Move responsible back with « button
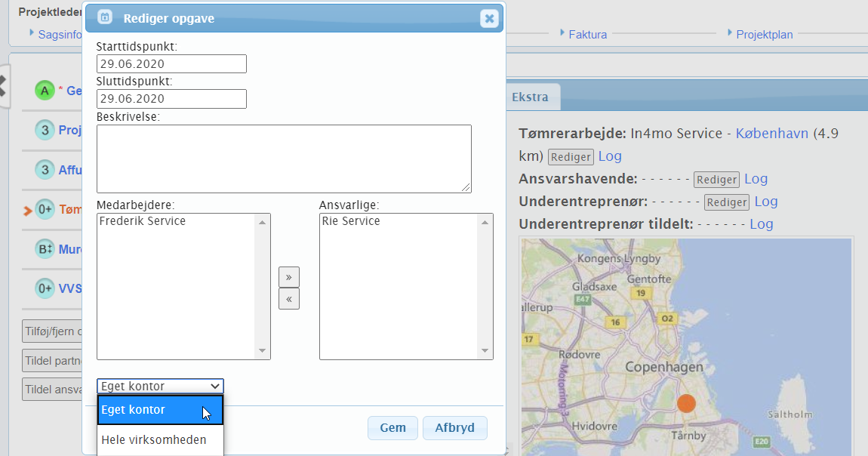This screenshot has width=868, height=456. [x=288, y=299]
